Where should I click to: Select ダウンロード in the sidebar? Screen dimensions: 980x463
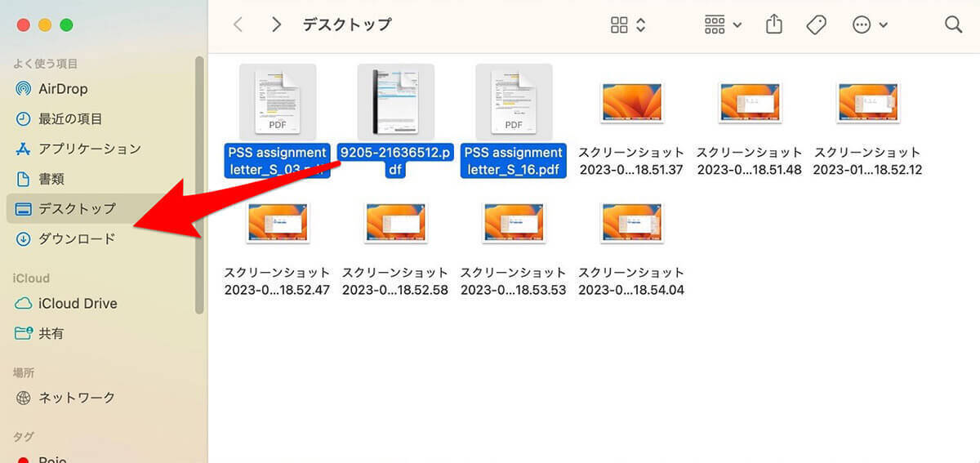click(x=76, y=239)
